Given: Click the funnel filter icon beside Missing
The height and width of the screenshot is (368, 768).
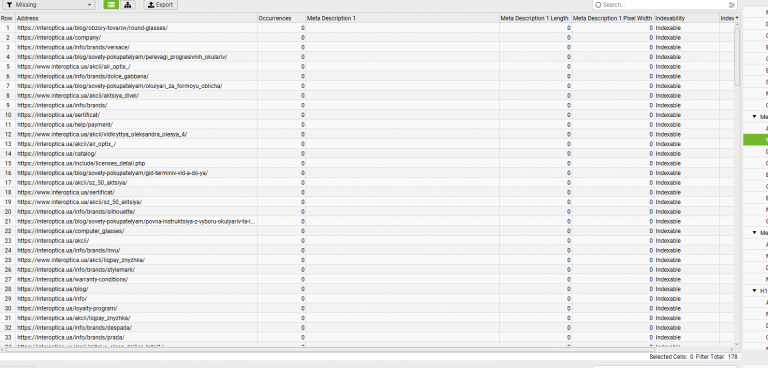Looking at the screenshot, I should pyautogui.click(x=9, y=4).
